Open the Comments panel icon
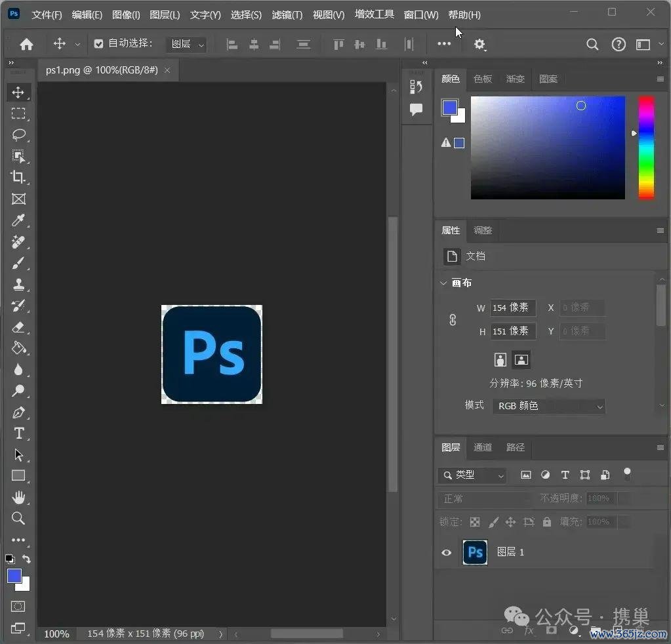 (x=416, y=110)
